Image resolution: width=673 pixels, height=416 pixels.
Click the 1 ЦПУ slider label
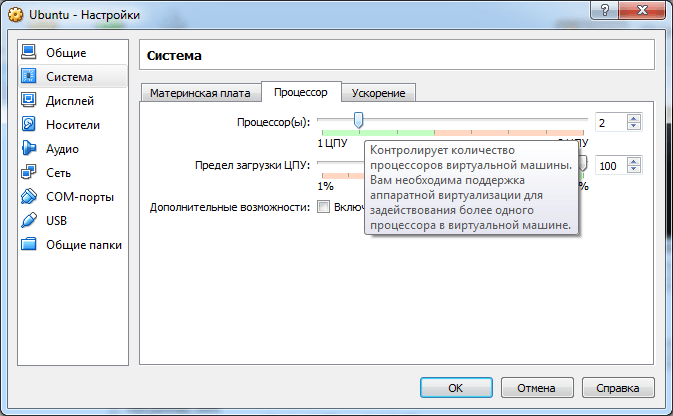click(333, 143)
